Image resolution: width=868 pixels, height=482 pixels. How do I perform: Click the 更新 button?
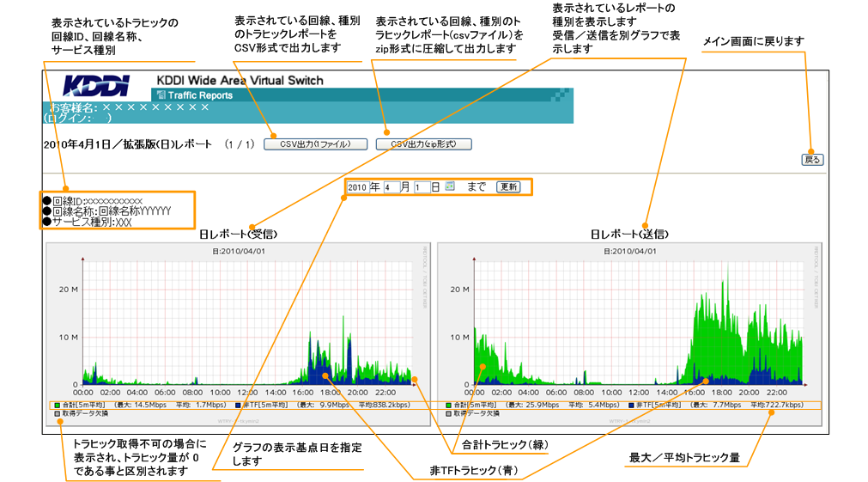(508, 186)
